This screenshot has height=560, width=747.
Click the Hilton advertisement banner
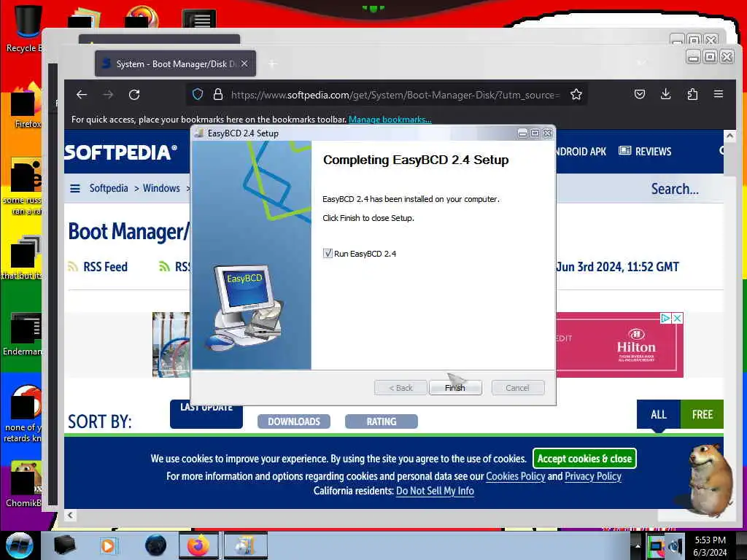pos(620,345)
